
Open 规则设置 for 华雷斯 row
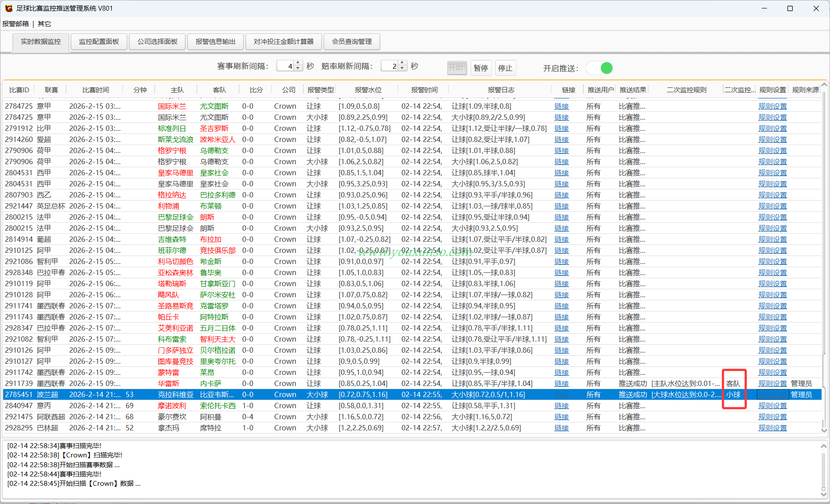(x=773, y=384)
